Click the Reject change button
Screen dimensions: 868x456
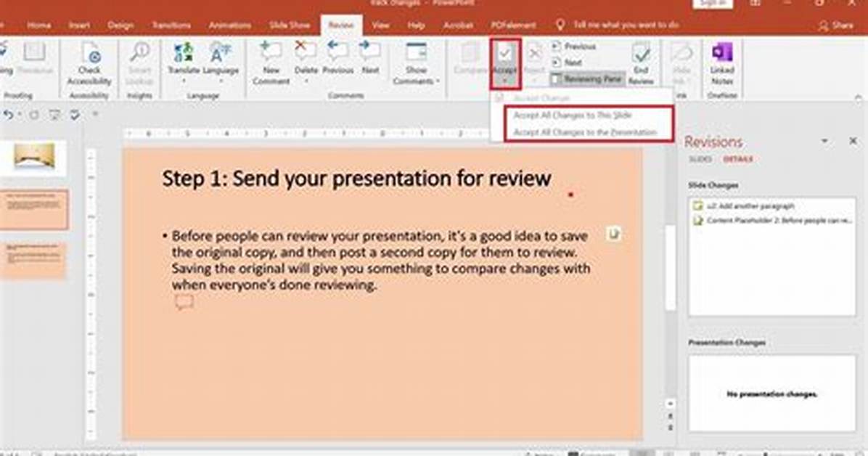535,58
